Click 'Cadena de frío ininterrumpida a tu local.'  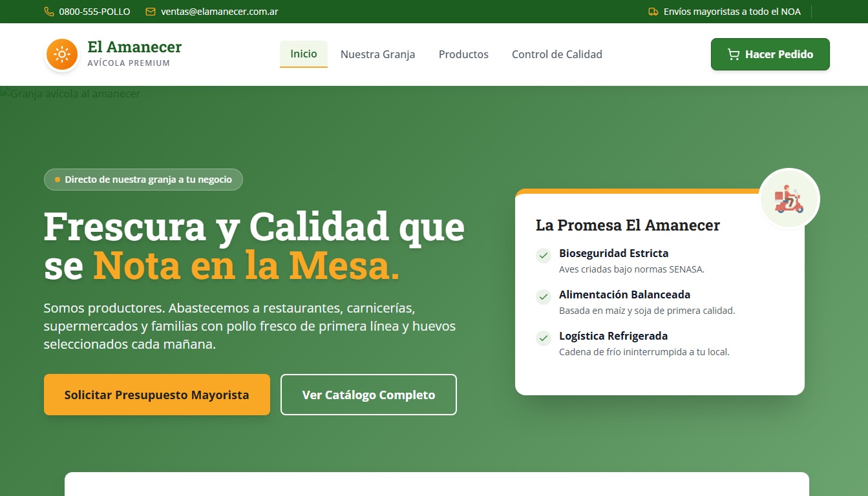tap(644, 352)
